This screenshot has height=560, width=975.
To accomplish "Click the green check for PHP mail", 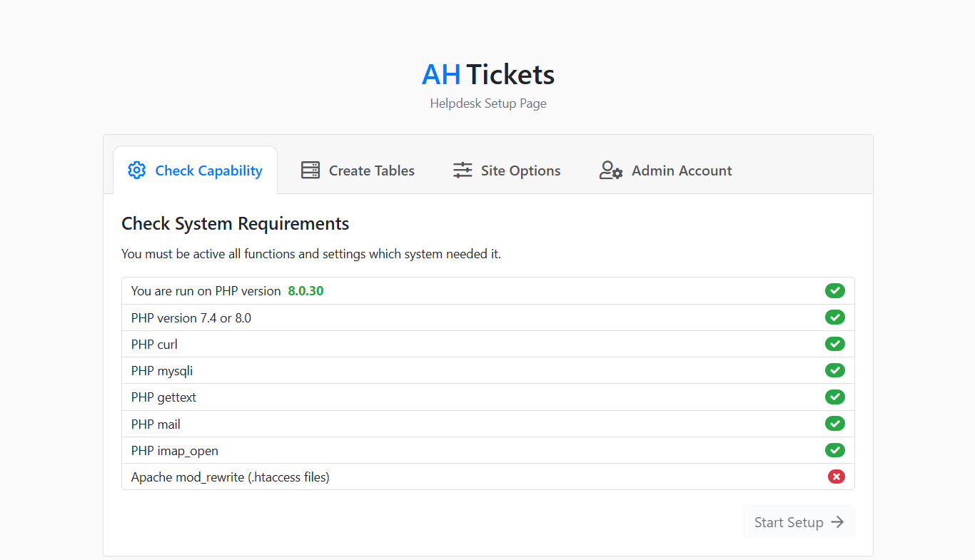I will pos(835,424).
